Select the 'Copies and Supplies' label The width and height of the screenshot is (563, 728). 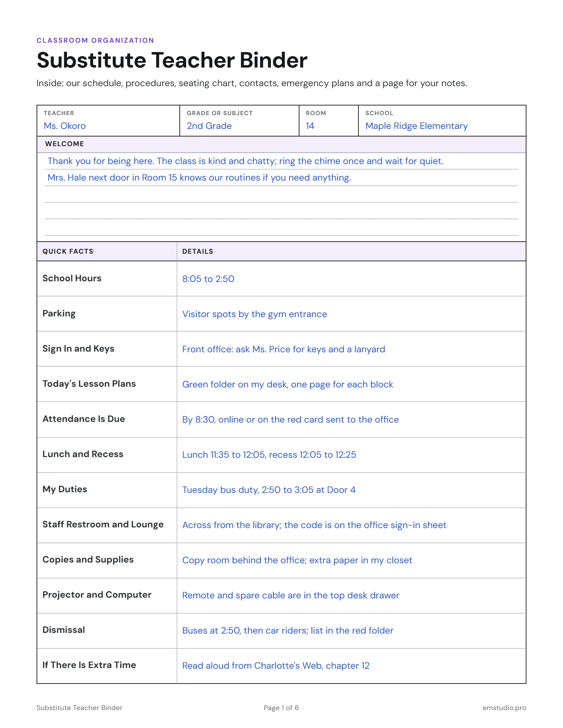tap(88, 560)
